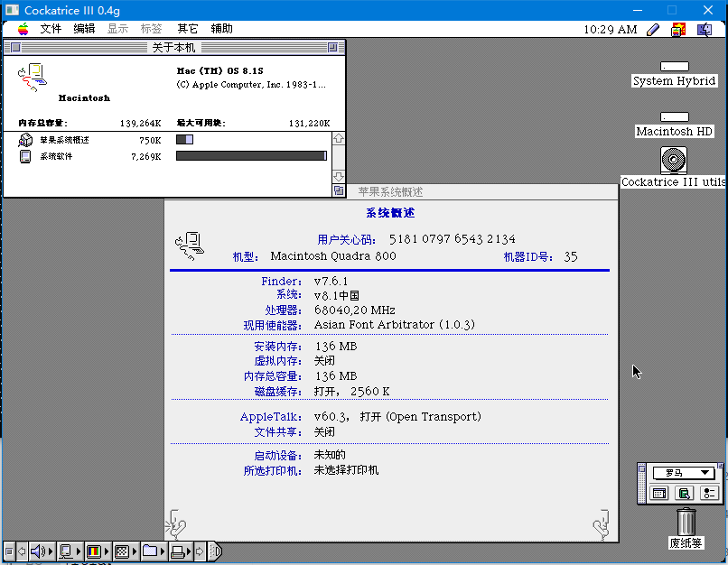Open the Apple menu
The height and width of the screenshot is (565, 728).
point(23,29)
